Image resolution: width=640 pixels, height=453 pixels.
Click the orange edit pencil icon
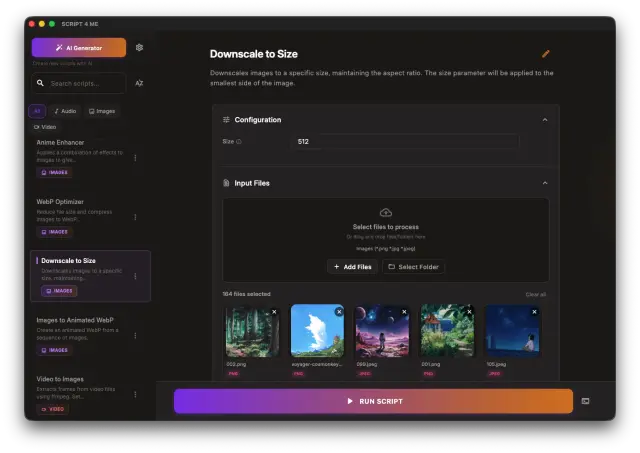click(546, 54)
